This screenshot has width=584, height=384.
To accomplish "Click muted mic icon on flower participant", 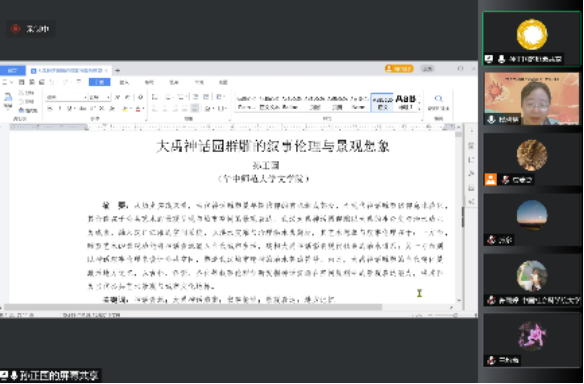I will click(x=492, y=360).
